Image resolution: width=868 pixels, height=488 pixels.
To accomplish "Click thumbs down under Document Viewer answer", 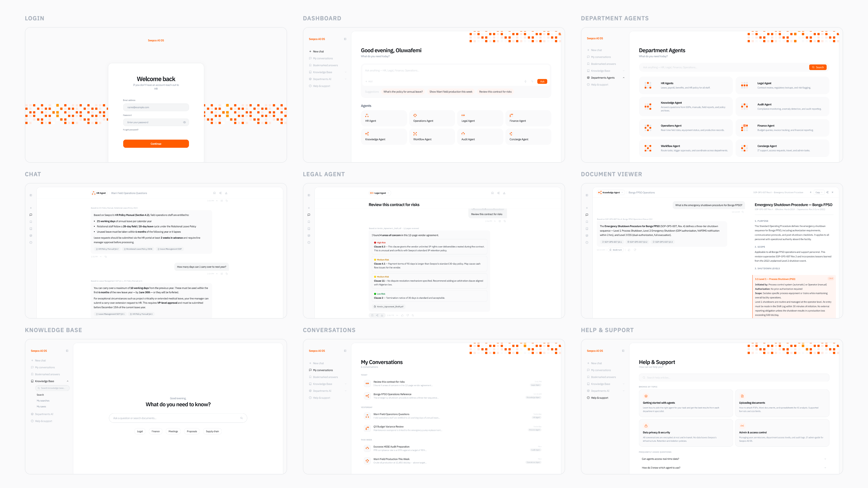I will [635, 250].
